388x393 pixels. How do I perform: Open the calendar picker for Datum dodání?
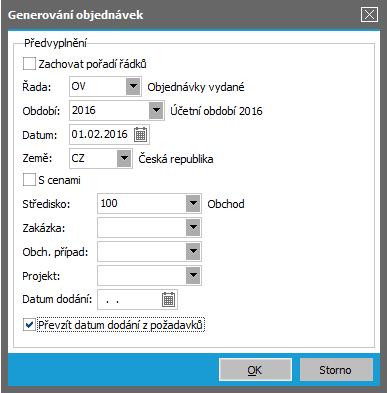(168, 299)
